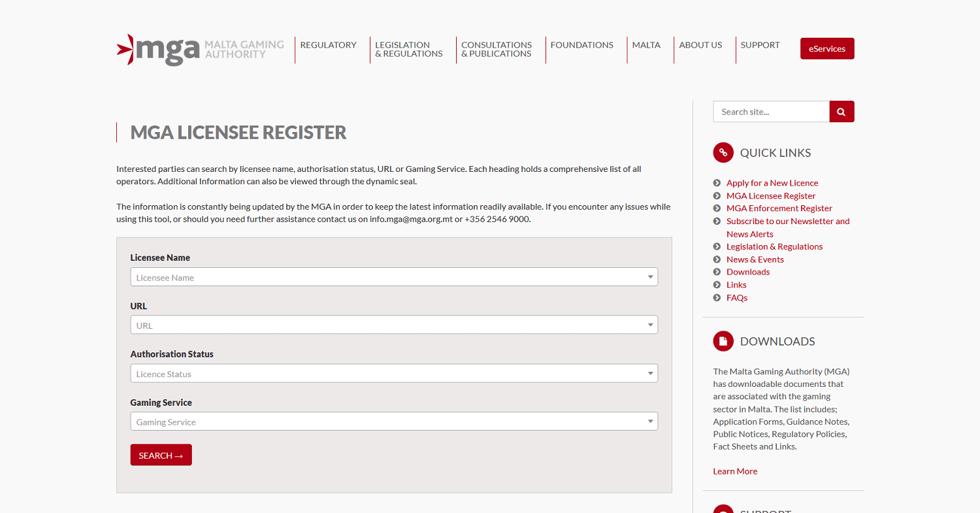Click arrow bullet beside Downloads link

pyautogui.click(x=717, y=273)
